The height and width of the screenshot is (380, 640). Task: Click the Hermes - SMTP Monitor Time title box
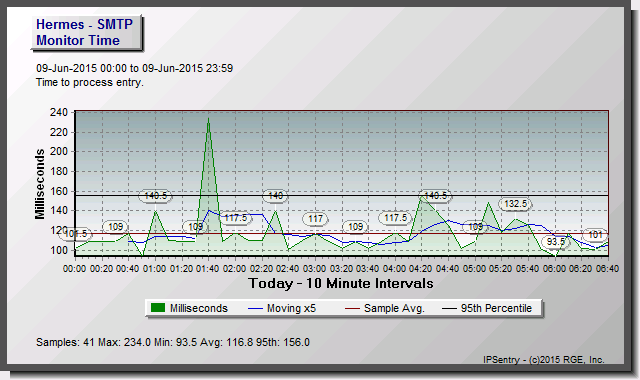(87, 33)
